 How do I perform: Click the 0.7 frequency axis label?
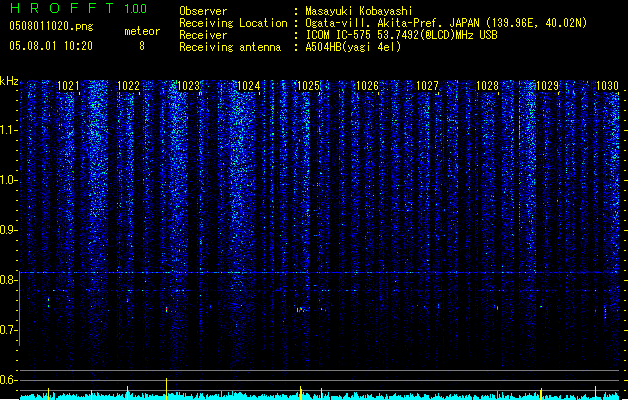9,330
